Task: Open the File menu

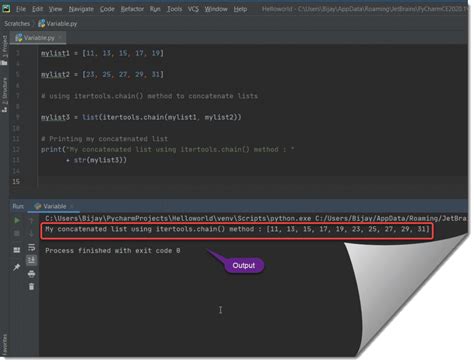Action: coord(21,9)
